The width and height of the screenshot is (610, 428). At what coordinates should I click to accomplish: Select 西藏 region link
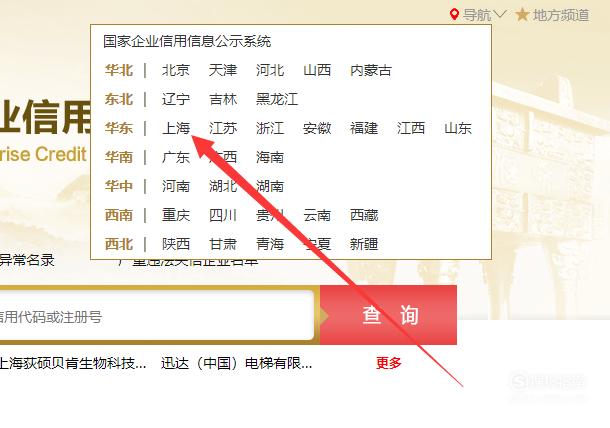364,215
